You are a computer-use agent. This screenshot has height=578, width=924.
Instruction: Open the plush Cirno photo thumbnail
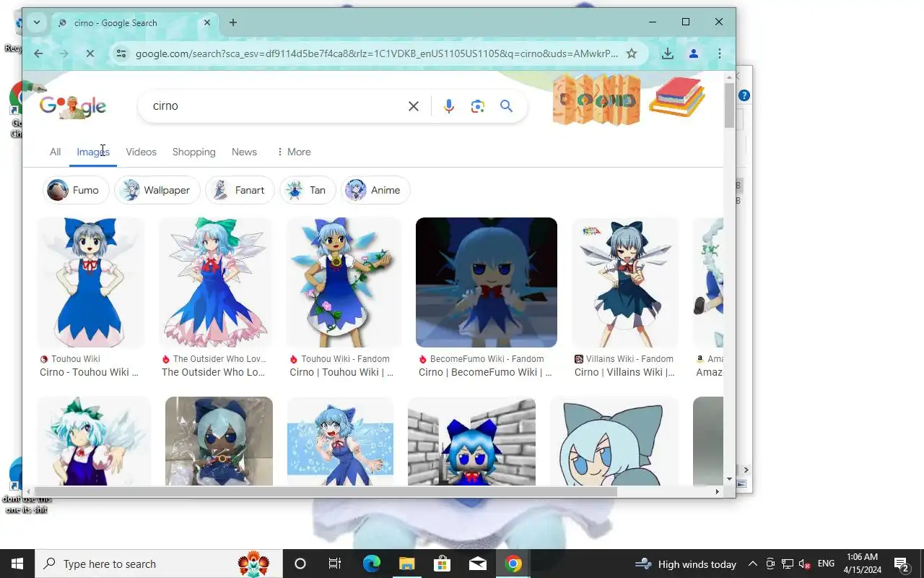(219, 441)
